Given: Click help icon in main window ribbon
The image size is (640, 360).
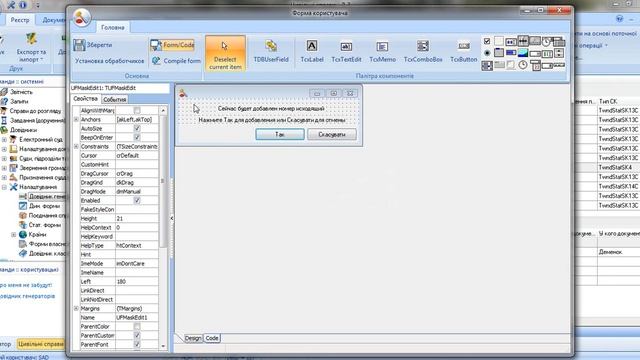Looking at the screenshot, I should (620, 19).
